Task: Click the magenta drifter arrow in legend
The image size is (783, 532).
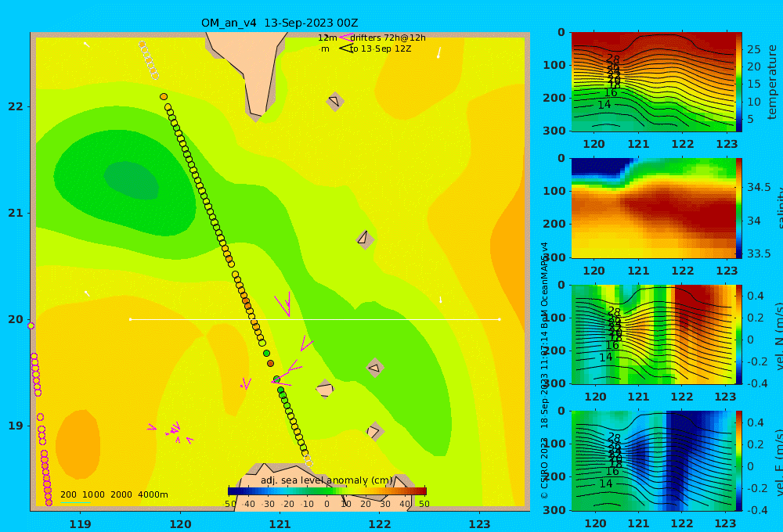Action: (x=346, y=38)
